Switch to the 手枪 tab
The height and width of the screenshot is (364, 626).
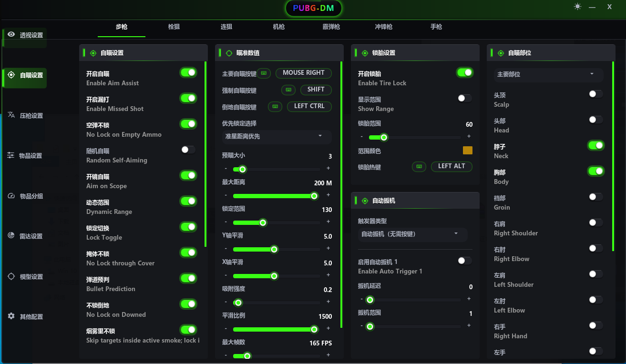436,27
